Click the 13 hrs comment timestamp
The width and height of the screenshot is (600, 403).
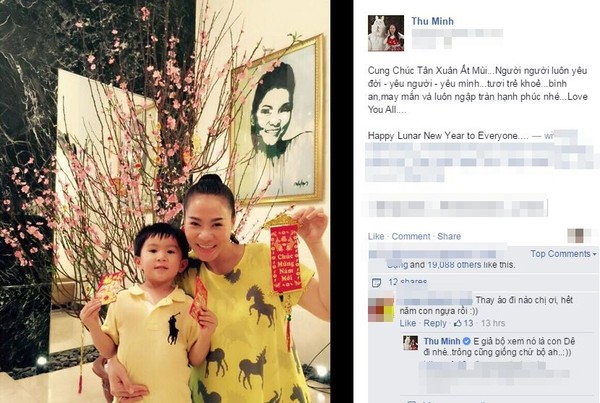click(493, 323)
